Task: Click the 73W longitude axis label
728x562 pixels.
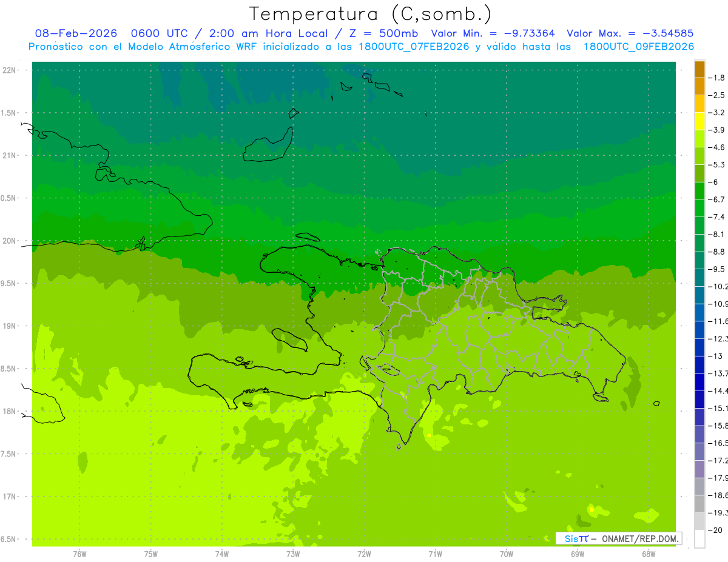Action: pyautogui.click(x=293, y=554)
